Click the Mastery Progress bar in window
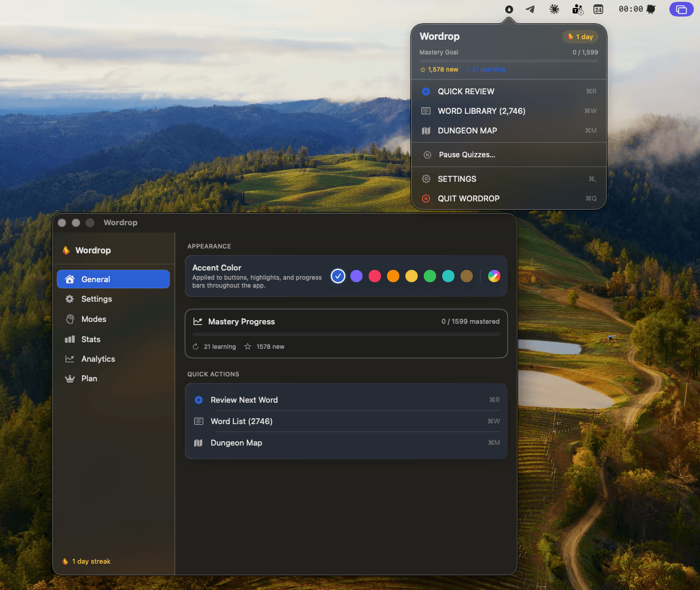700x590 pixels. click(346, 334)
